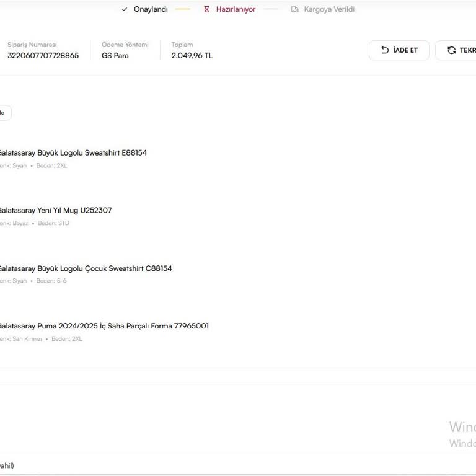This screenshot has height=476, width=476.
Task: Click the Siyah color text under Sweatshirt E88154
Action: [x=20, y=165]
